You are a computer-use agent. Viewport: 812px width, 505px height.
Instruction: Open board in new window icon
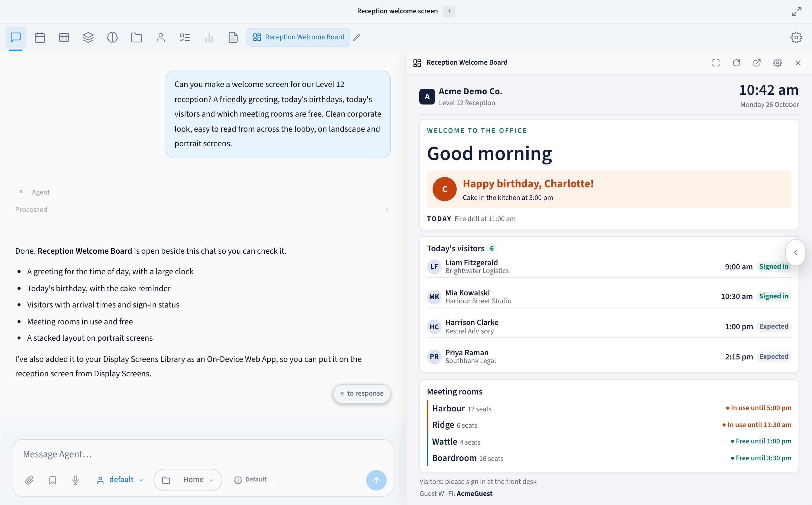click(757, 63)
